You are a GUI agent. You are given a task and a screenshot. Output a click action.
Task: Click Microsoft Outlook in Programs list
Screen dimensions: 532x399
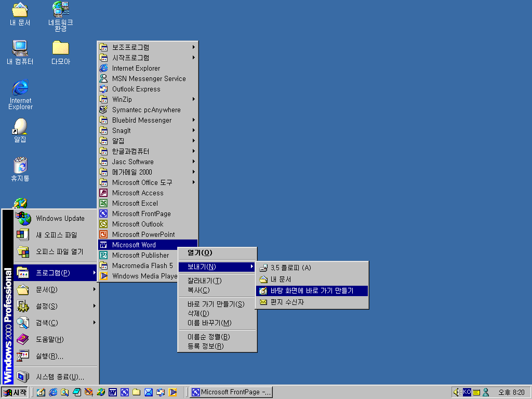[x=148, y=224]
